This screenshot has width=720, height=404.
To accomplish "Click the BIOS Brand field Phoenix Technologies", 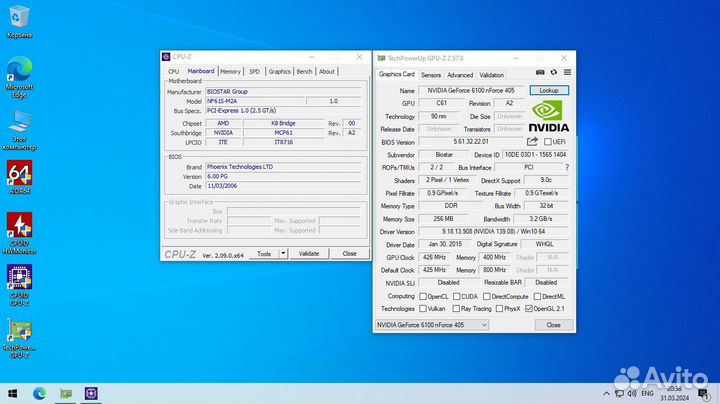I will tap(283, 167).
